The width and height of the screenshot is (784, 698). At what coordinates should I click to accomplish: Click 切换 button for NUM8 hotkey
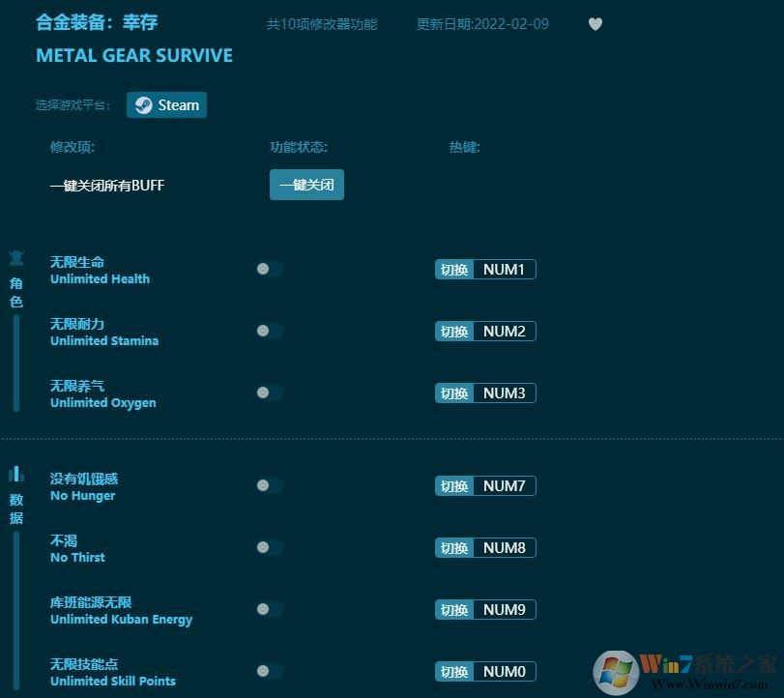454,547
